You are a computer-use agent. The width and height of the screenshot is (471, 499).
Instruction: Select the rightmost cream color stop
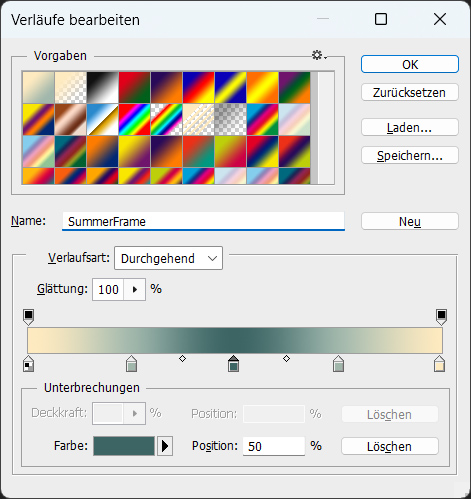[x=439, y=364]
